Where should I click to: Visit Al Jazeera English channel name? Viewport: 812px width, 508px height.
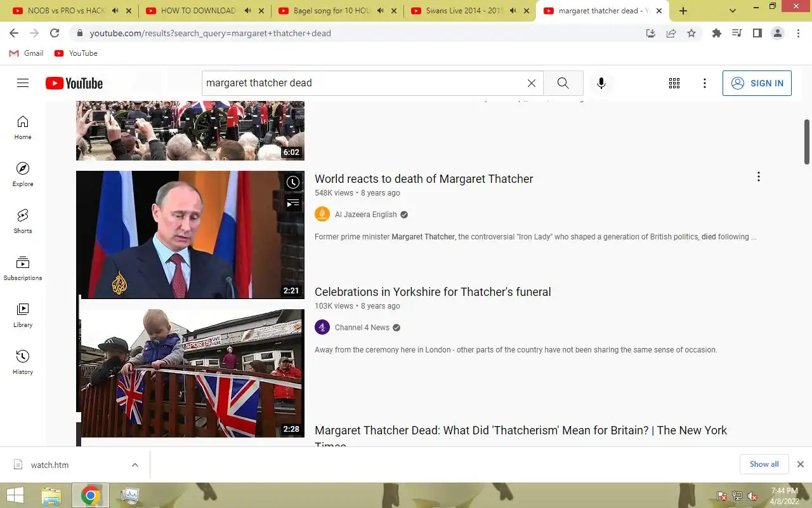366,215
